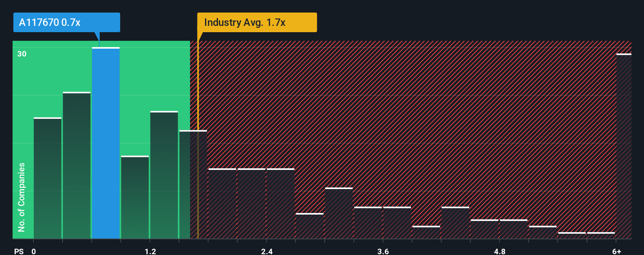Click the '1.2' x-axis tick label

[x=150, y=251]
